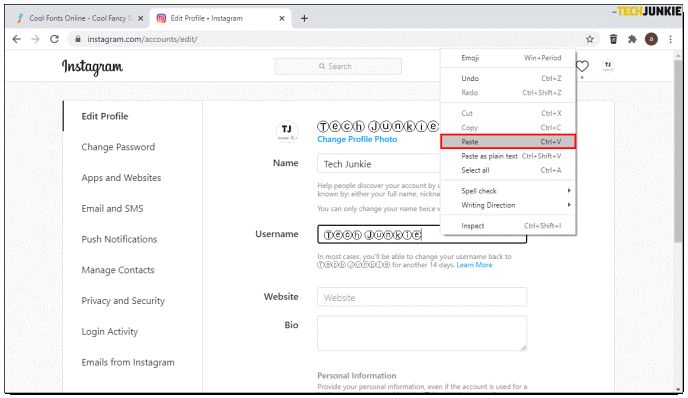This screenshot has height=398, width=688.
Task: Click the Instagram Search box
Action: (x=338, y=66)
